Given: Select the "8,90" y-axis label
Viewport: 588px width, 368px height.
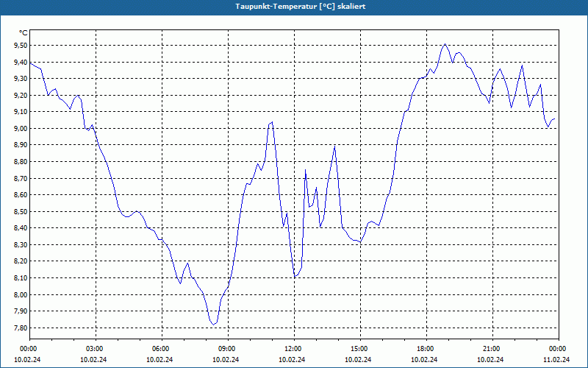Looking at the screenshot, I should 21,145.
